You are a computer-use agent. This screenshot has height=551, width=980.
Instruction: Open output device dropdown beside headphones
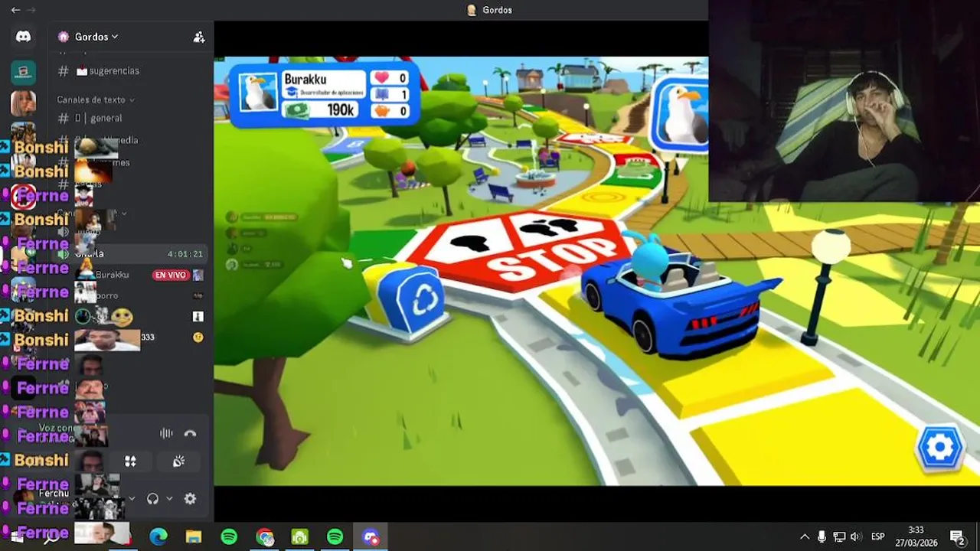tap(169, 499)
